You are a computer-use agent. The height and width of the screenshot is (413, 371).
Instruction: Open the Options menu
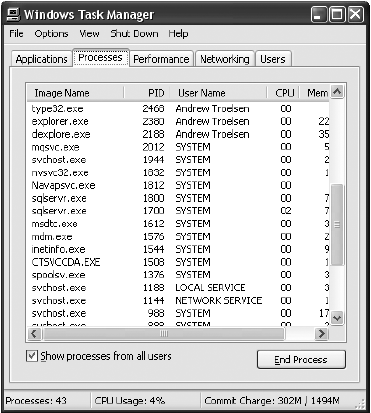51,34
